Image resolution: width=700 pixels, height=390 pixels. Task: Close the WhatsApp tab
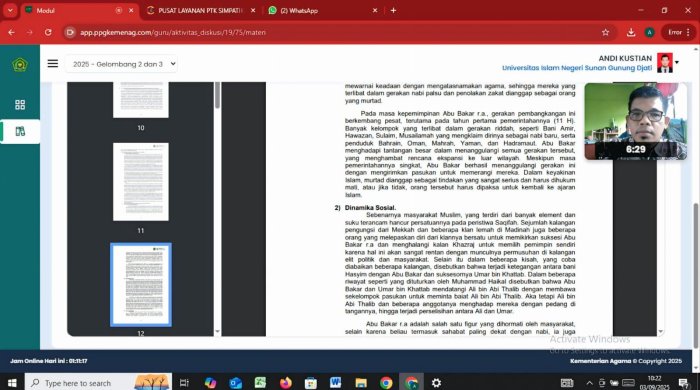point(375,10)
